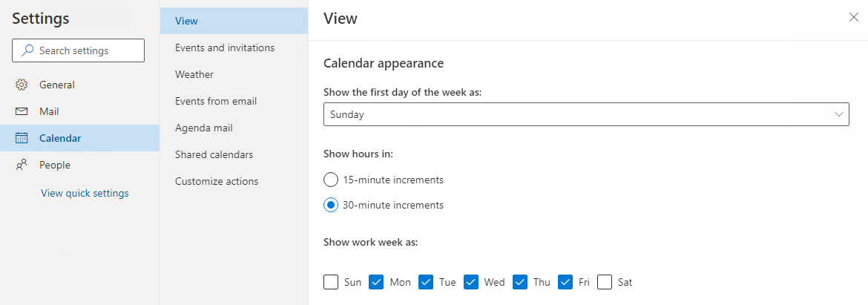
Task: Click the Mail envelope icon
Action: (x=22, y=111)
